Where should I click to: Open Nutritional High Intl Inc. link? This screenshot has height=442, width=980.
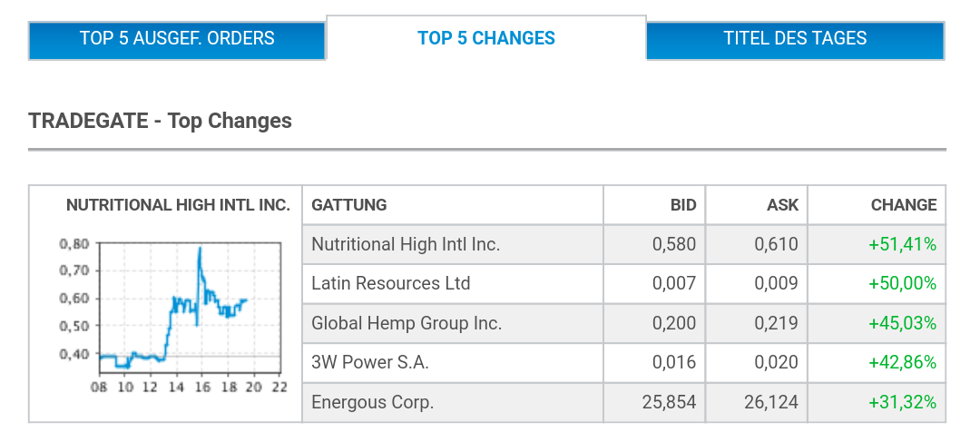pyautogui.click(x=406, y=244)
